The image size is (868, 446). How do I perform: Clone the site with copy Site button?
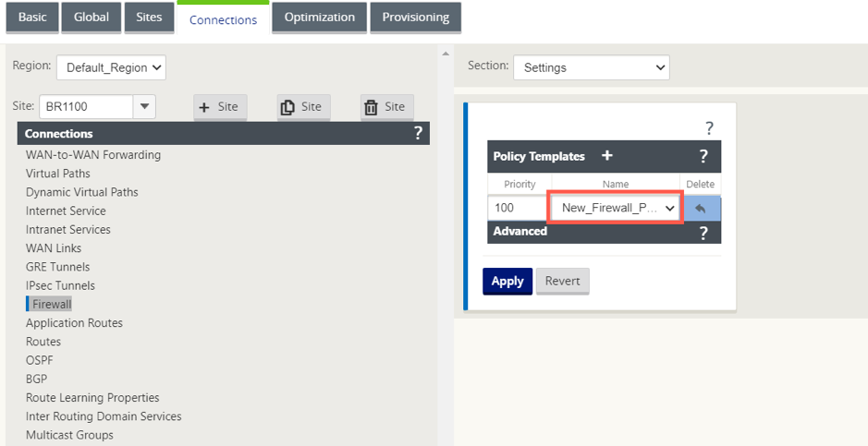point(303,107)
